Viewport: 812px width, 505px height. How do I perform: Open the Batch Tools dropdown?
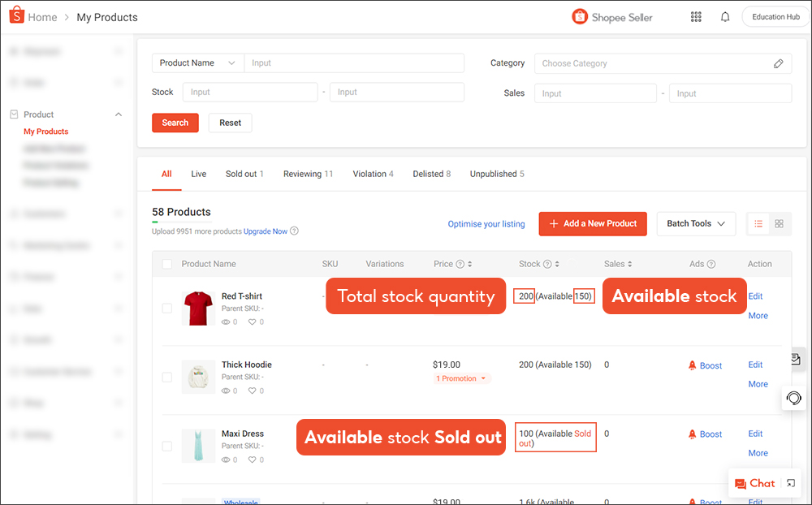pyautogui.click(x=696, y=224)
